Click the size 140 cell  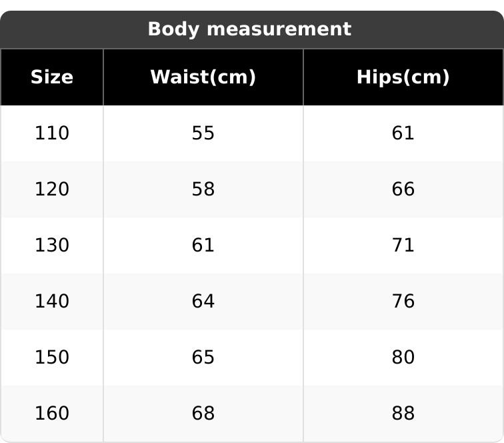52,302
